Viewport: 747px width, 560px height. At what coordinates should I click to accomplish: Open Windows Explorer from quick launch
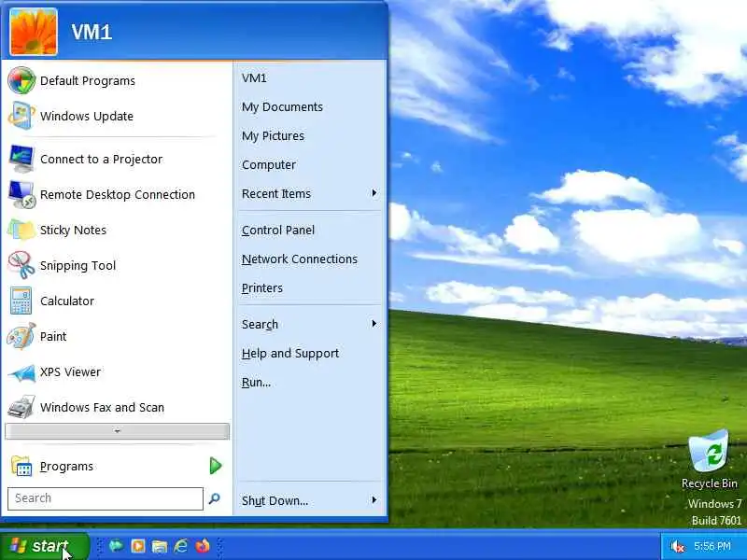(x=159, y=546)
